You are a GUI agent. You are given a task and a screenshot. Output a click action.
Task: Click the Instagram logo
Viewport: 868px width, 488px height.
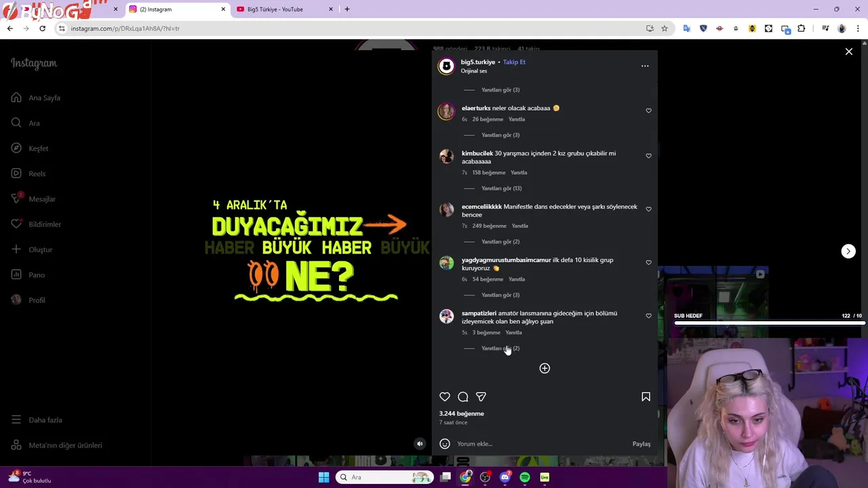34,63
